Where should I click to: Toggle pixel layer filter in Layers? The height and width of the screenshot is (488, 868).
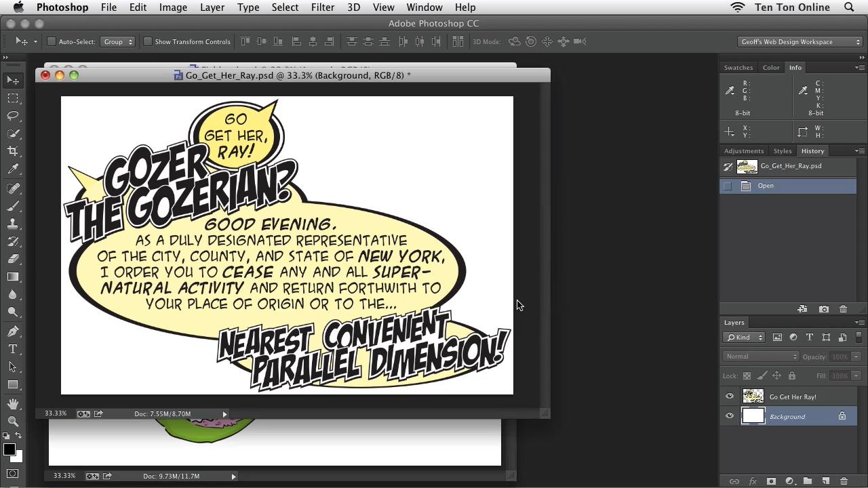coord(777,337)
